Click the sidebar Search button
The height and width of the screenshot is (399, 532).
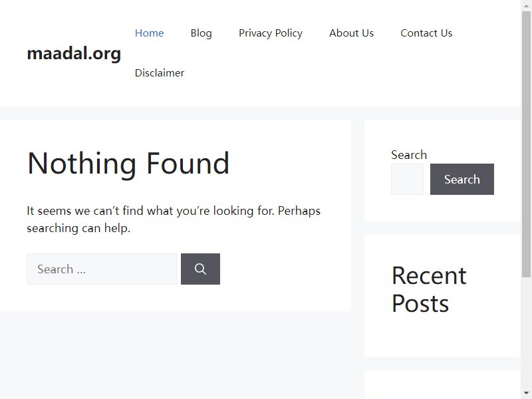click(462, 179)
